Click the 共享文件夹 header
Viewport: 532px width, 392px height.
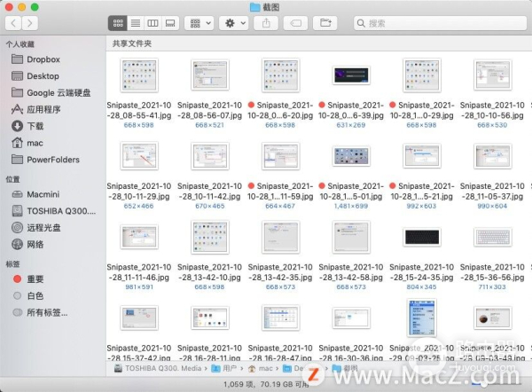(x=132, y=43)
